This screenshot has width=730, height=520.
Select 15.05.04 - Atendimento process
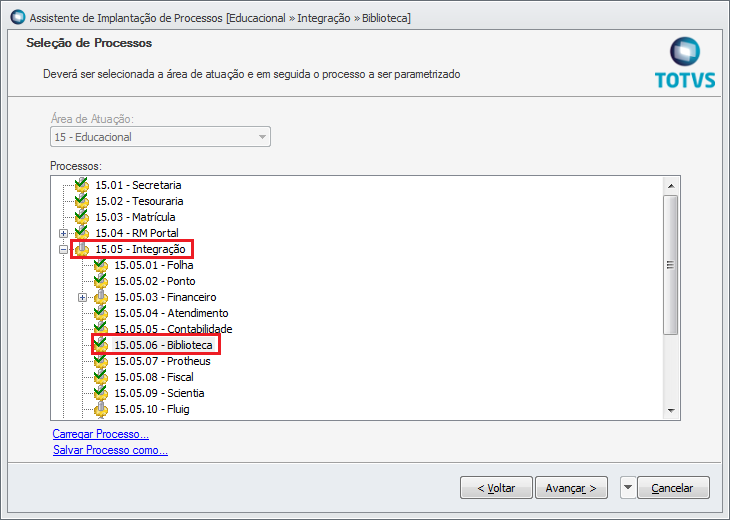pyautogui.click(x=171, y=313)
